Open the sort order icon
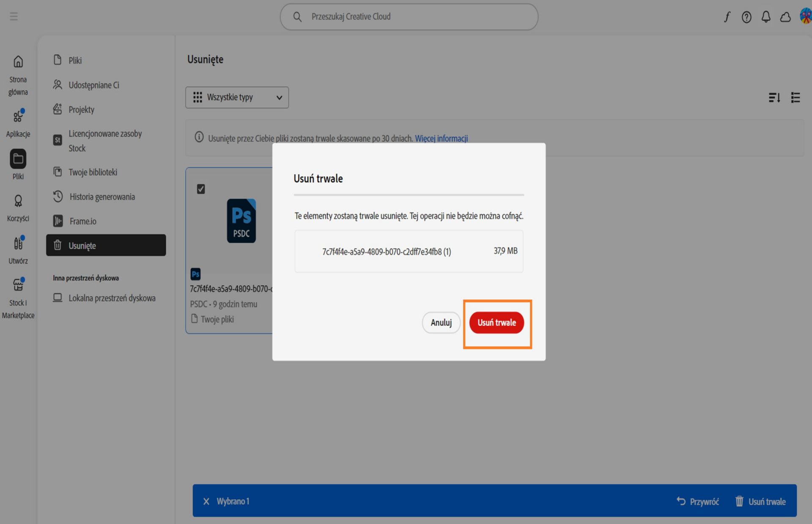Image resolution: width=812 pixels, height=524 pixels. pyautogui.click(x=774, y=98)
